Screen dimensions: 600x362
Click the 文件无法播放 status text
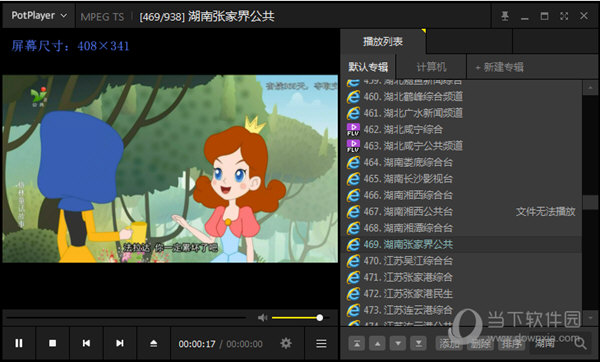(x=545, y=212)
